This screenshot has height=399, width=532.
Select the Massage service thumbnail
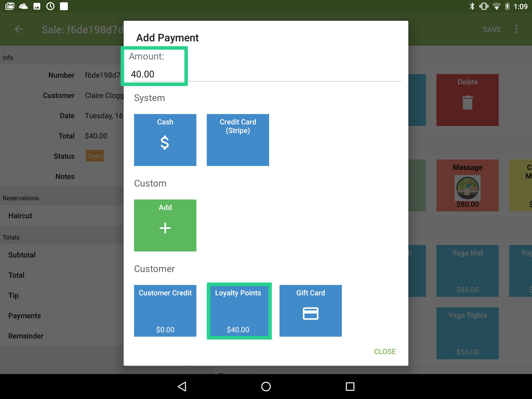point(467,188)
